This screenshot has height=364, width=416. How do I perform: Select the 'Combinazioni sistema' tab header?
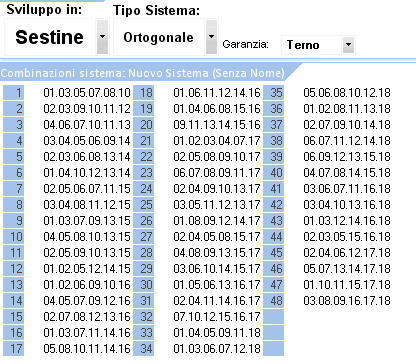143,73
